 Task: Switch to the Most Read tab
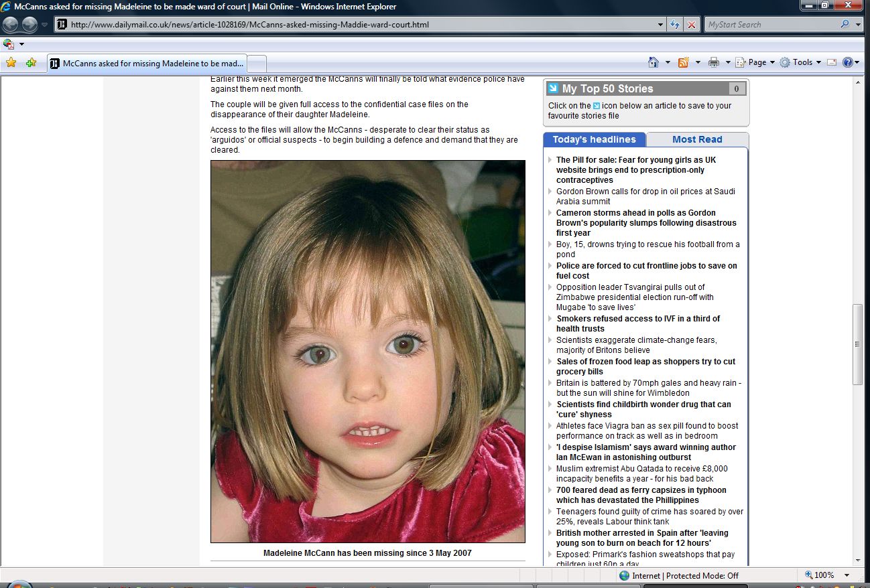[697, 139]
